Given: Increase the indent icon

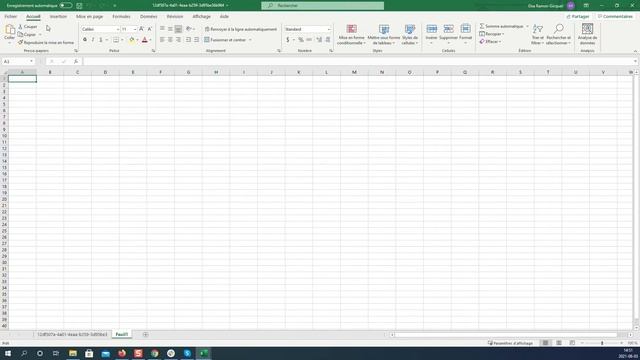Looking at the screenshot, I should pos(197,40).
